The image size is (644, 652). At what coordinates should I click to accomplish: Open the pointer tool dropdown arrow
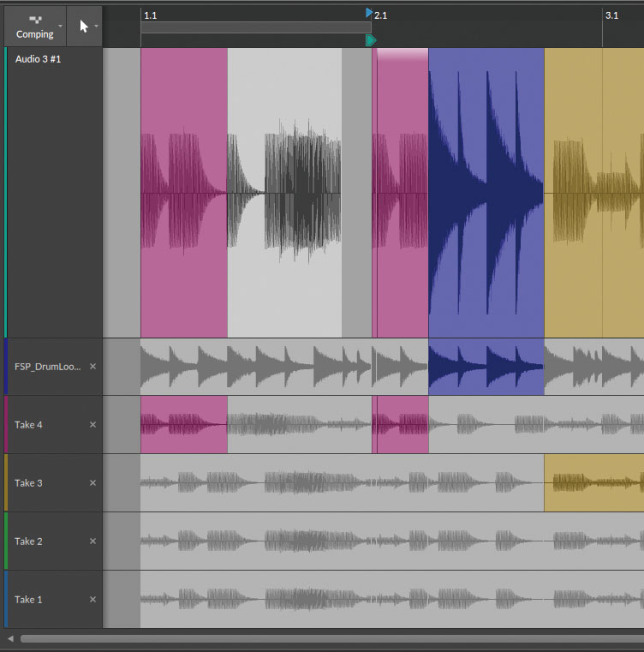click(97, 27)
